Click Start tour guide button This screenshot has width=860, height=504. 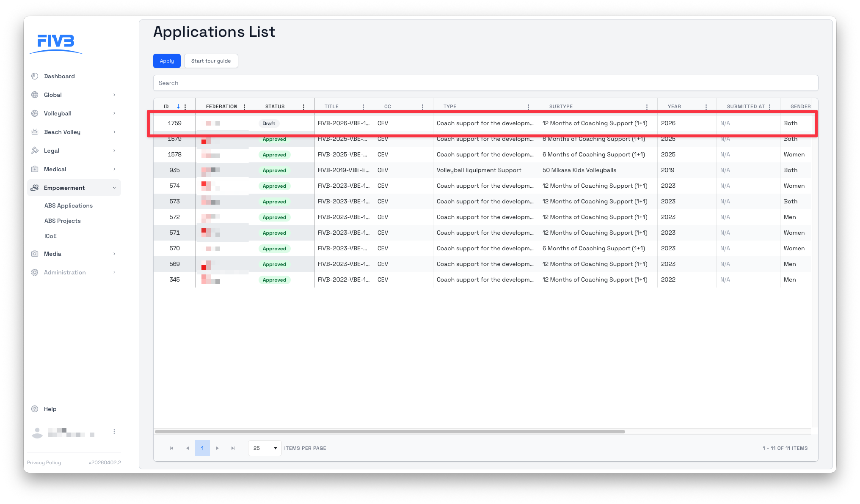pos(211,61)
